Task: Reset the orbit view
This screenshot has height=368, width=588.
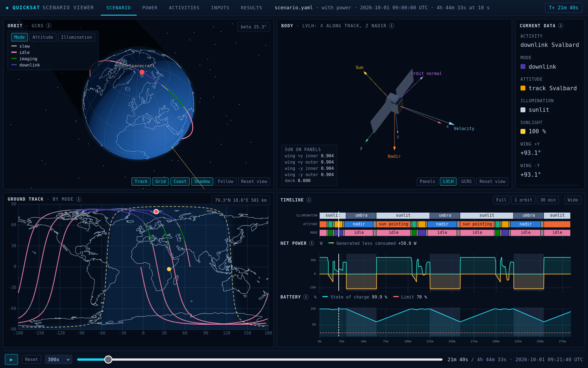Action: point(254,182)
